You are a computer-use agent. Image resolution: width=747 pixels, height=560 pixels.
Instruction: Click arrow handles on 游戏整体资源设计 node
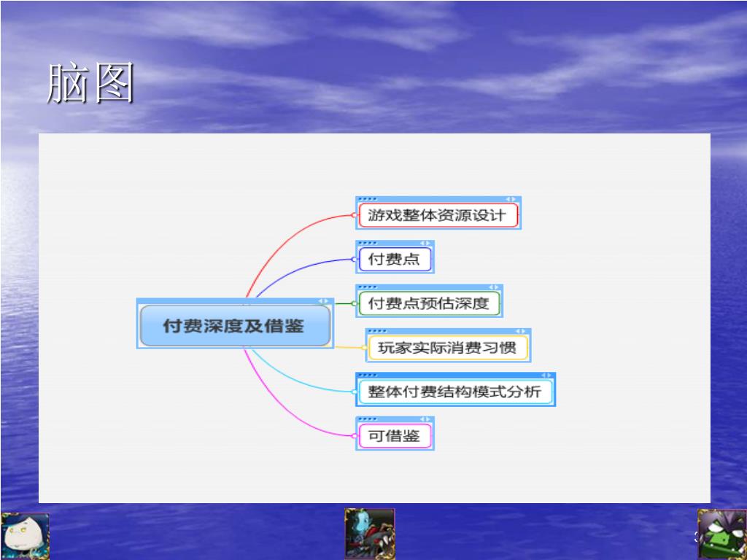tap(511, 199)
